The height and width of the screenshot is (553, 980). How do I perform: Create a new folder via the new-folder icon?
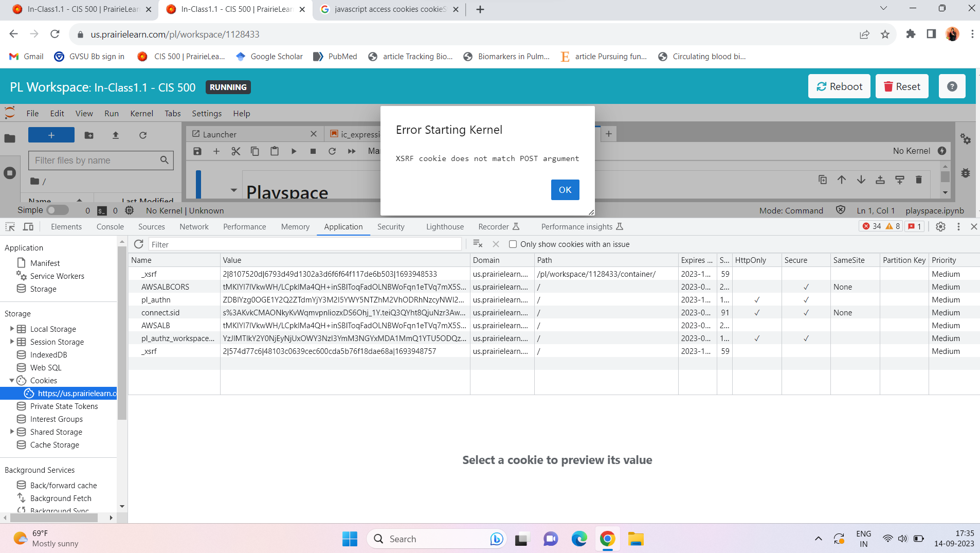coord(89,135)
